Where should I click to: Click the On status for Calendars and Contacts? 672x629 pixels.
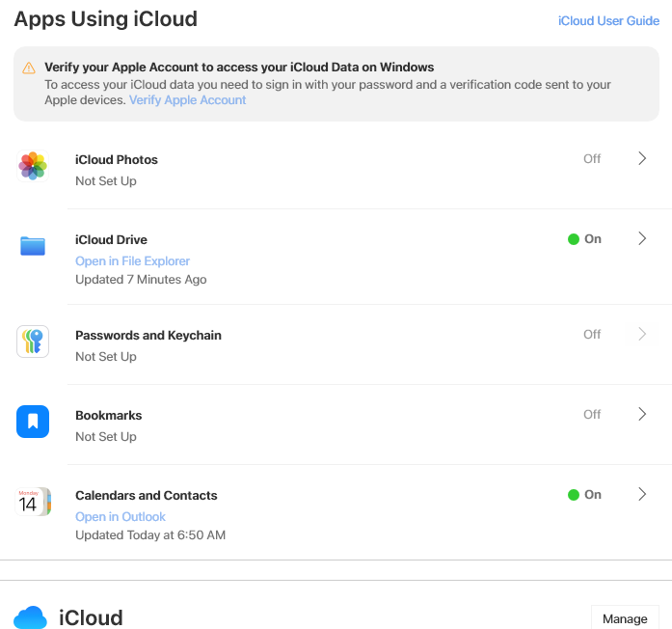pos(593,495)
